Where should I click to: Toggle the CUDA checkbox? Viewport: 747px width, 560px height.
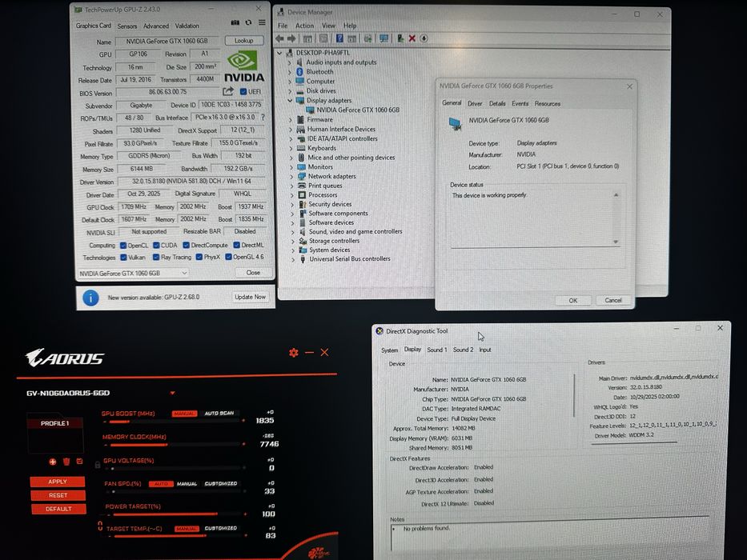pyautogui.click(x=156, y=246)
